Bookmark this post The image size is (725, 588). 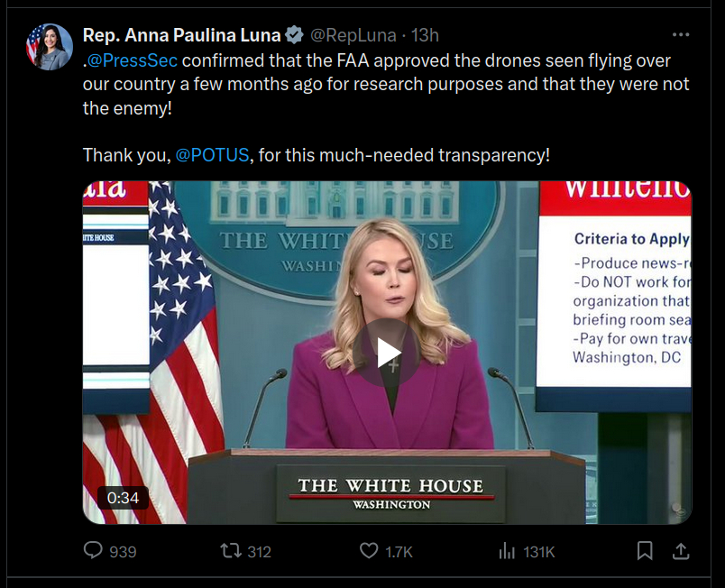(x=645, y=550)
